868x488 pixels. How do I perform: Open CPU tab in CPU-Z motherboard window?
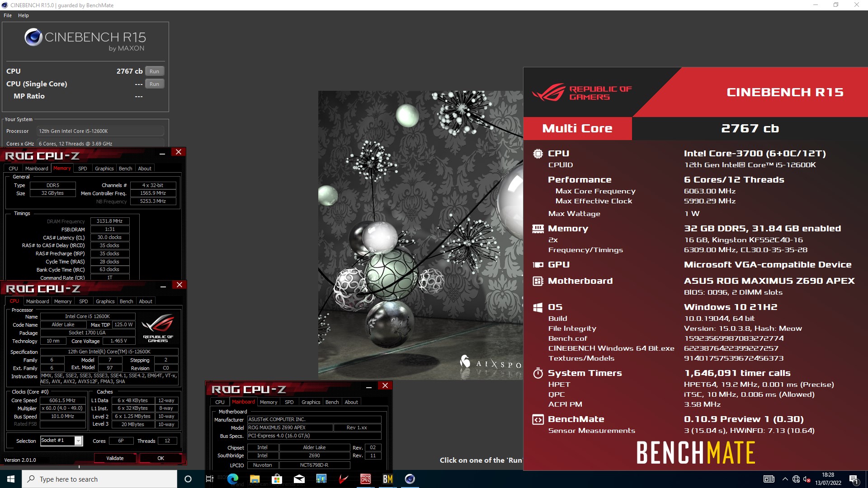click(x=220, y=402)
